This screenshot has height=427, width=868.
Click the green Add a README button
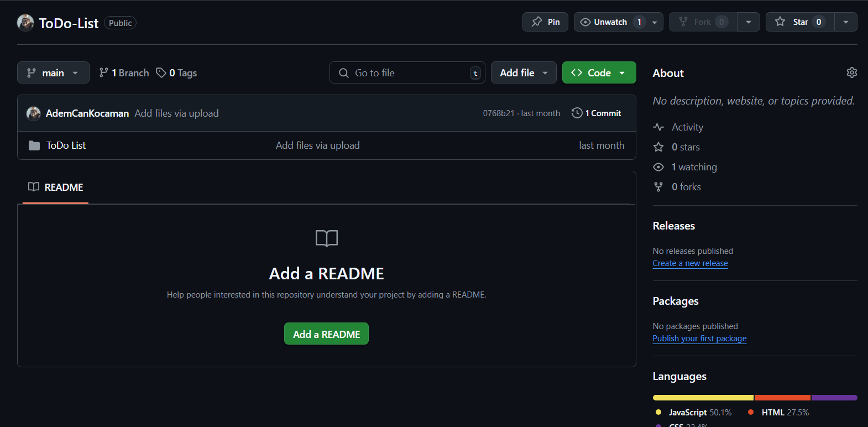pyautogui.click(x=326, y=334)
